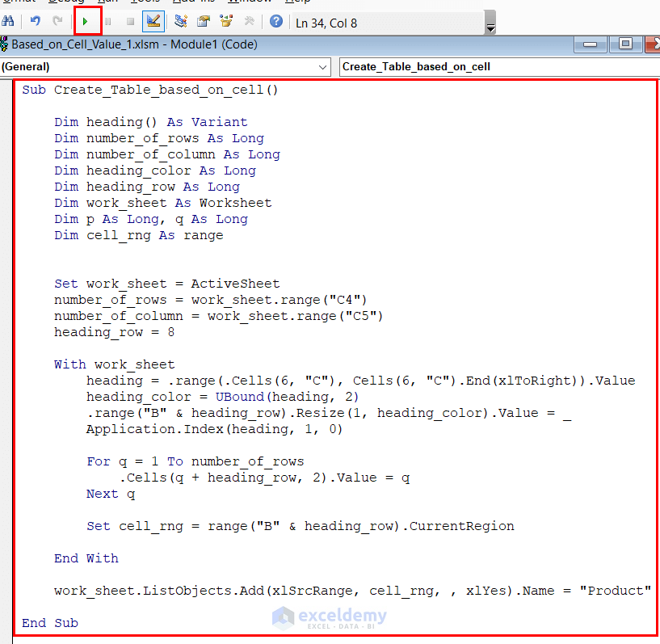Restore the Module1 code window
The width and height of the screenshot is (660, 644).
625,44
